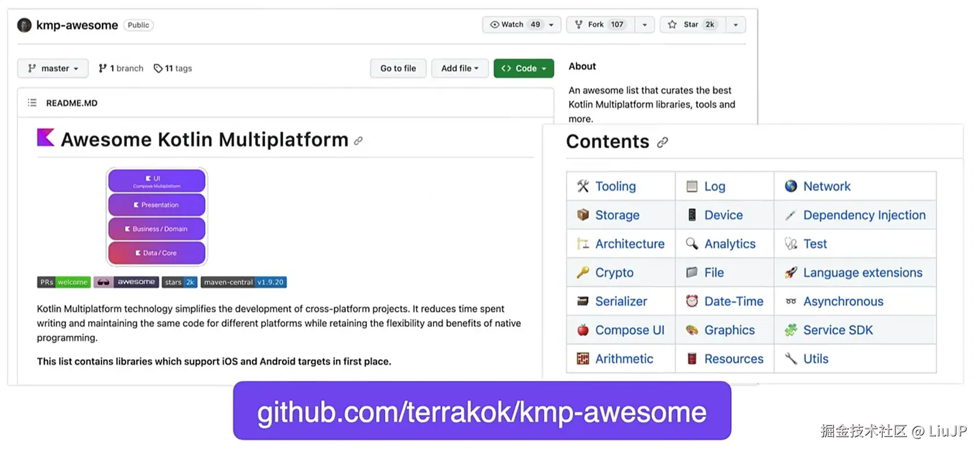Click the Arithmetic abacus icon
Screen dimensions: 980x452
[x=583, y=359]
